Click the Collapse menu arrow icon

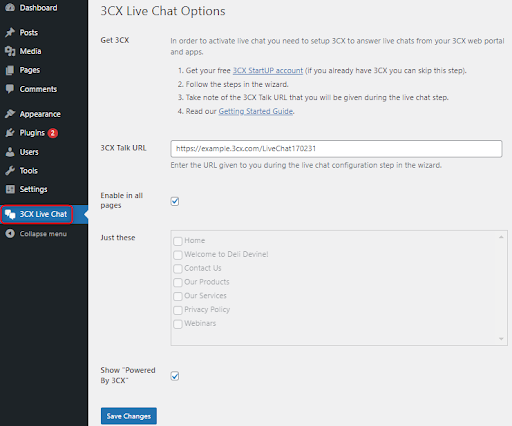pos(10,233)
